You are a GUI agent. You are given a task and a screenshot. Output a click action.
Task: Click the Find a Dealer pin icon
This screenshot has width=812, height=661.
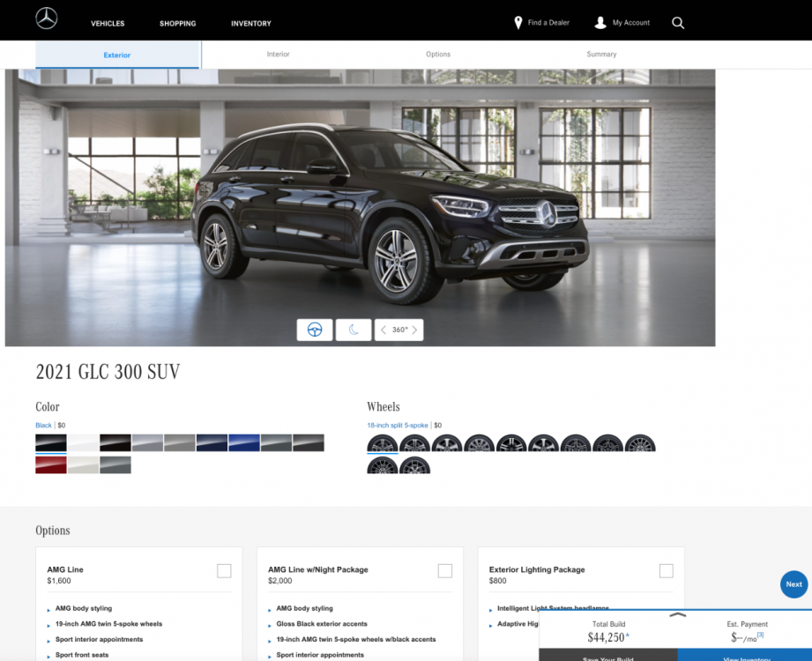coord(518,23)
